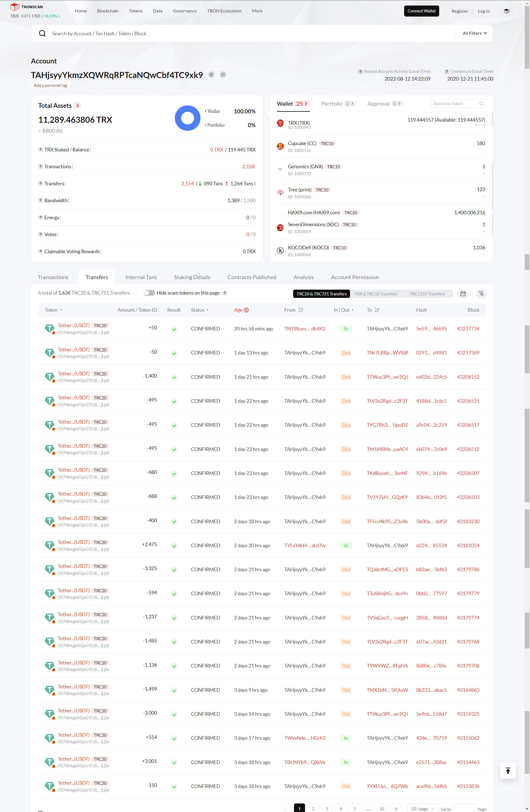This screenshot has width=530, height=812.
Task: Go to pagination page 2
Action: [313, 809]
